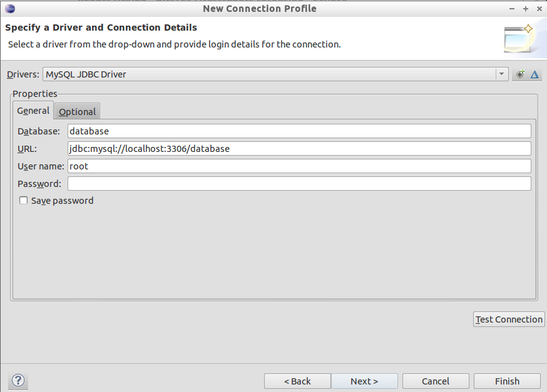Image resolution: width=547 pixels, height=392 pixels.
Task: Click the Eclipse logo in title bar
Action: pos(9,9)
